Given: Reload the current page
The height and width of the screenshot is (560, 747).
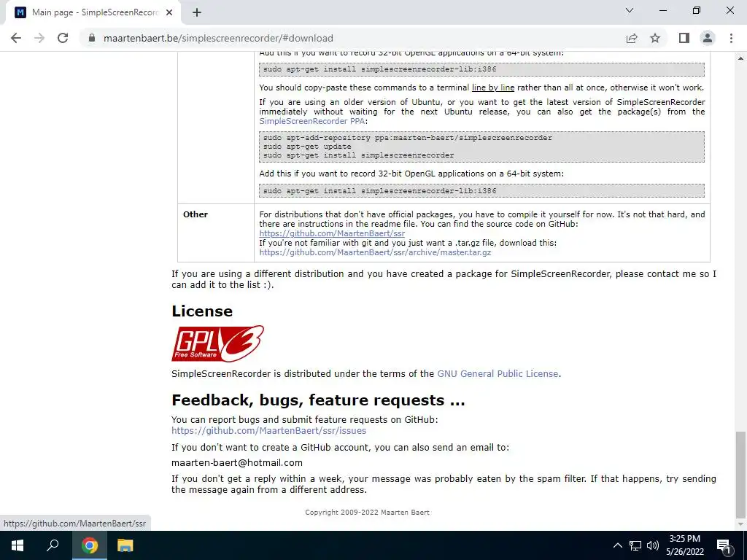Looking at the screenshot, I should 63,38.
